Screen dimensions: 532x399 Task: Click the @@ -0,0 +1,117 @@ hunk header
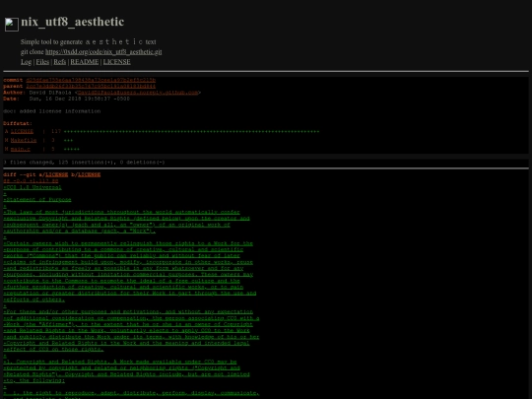pos(31,181)
